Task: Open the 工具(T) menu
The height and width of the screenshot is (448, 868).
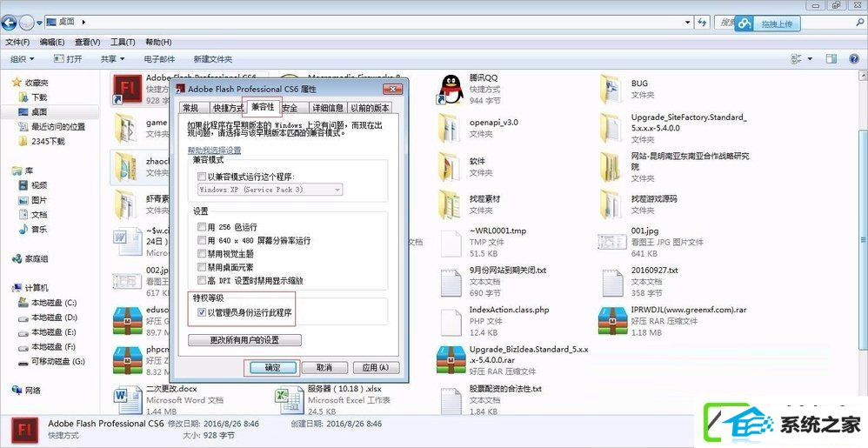Action: pyautogui.click(x=123, y=42)
